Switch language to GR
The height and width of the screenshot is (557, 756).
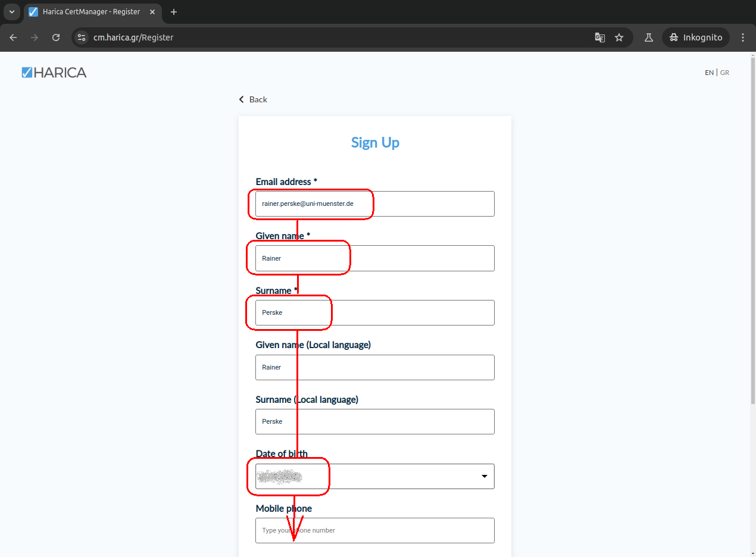pyautogui.click(x=724, y=73)
